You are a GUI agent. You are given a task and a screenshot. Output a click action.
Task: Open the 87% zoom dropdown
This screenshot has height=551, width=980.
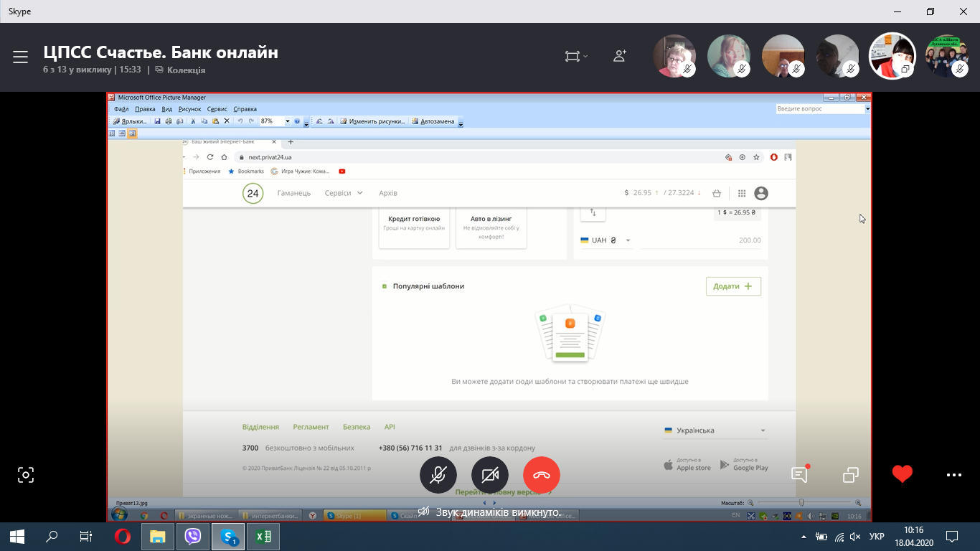[x=288, y=121]
